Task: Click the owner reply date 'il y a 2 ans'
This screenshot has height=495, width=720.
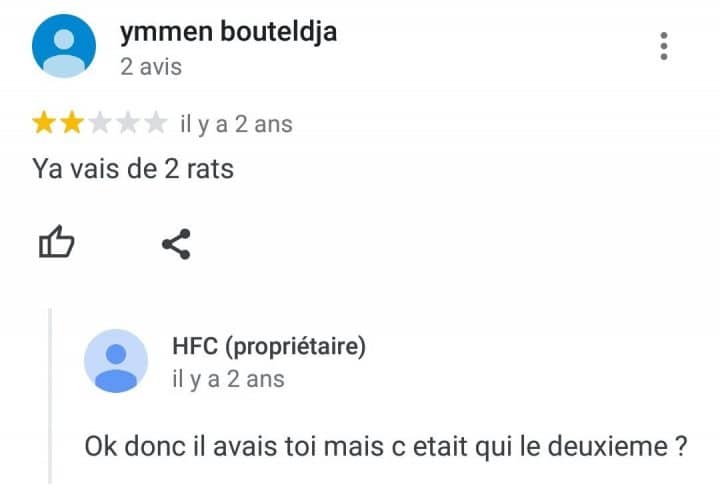Action: (228, 380)
